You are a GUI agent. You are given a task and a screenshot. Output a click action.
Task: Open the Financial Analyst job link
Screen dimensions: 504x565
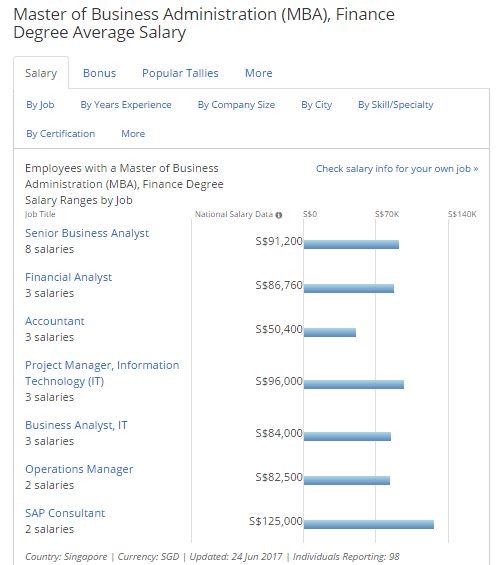coord(68,277)
